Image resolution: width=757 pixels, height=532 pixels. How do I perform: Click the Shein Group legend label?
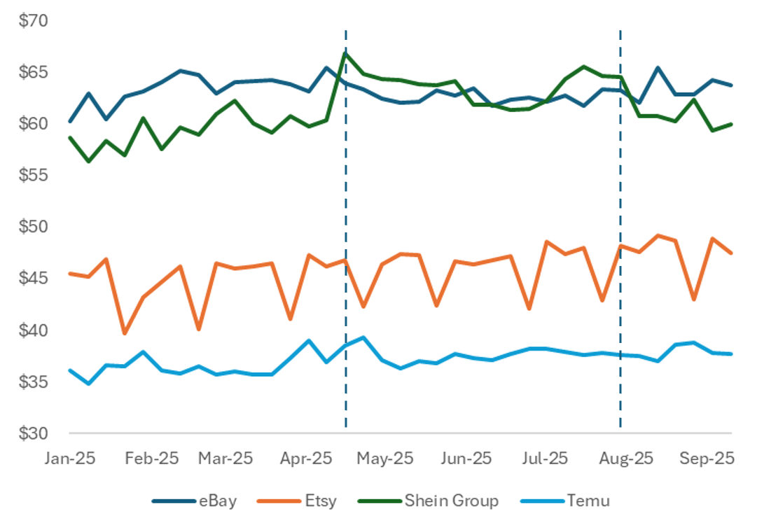(451, 501)
